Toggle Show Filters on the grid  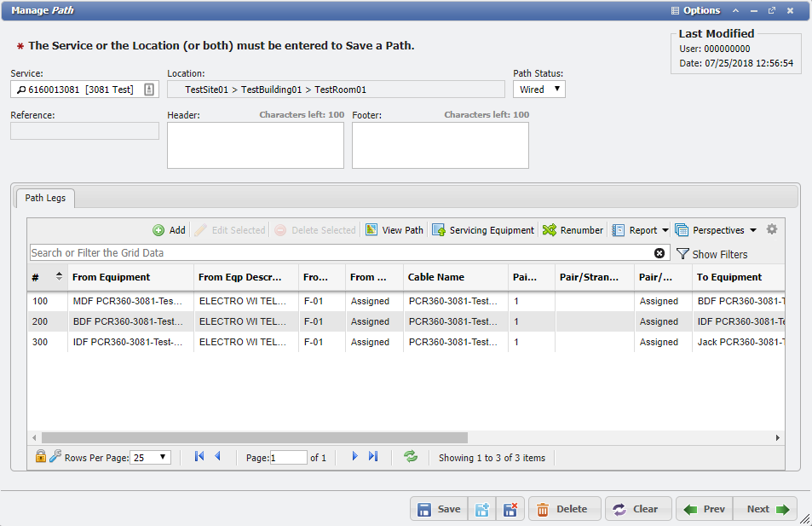pos(711,254)
